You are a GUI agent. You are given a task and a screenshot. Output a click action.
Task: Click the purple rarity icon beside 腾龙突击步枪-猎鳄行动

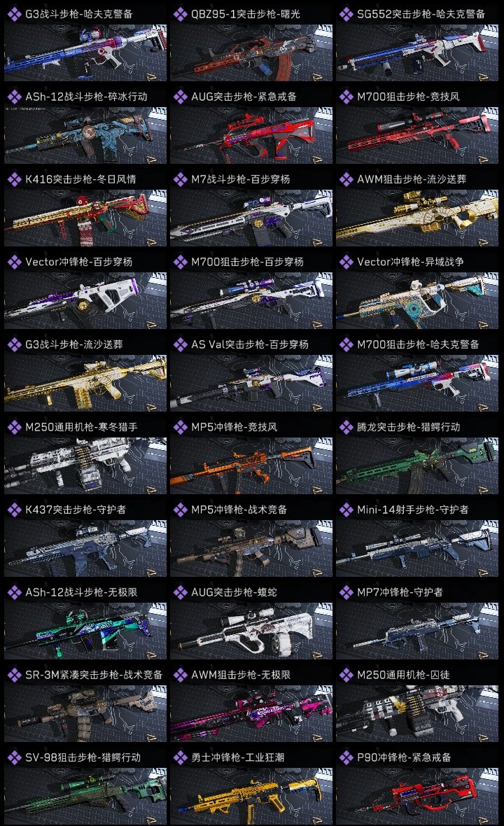pos(346,427)
